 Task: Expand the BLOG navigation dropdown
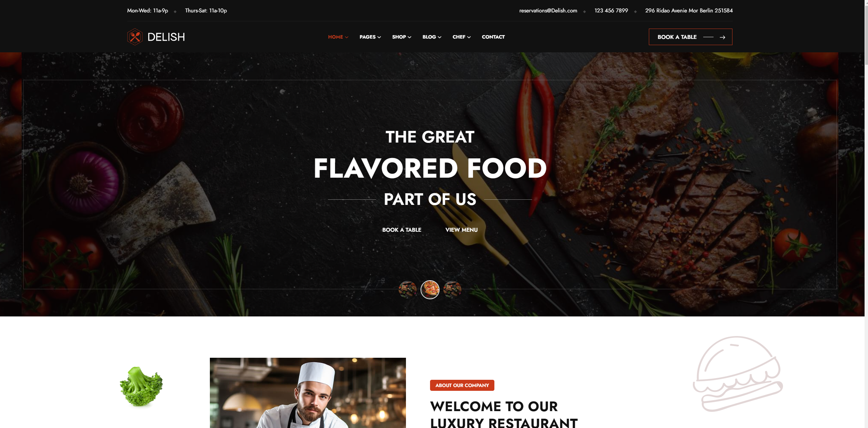click(x=432, y=36)
